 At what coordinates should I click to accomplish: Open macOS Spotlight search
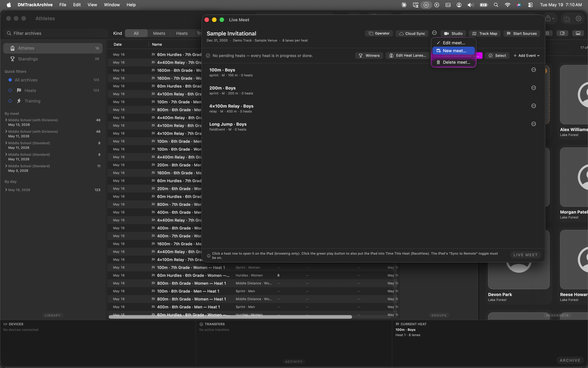[496, 5]
